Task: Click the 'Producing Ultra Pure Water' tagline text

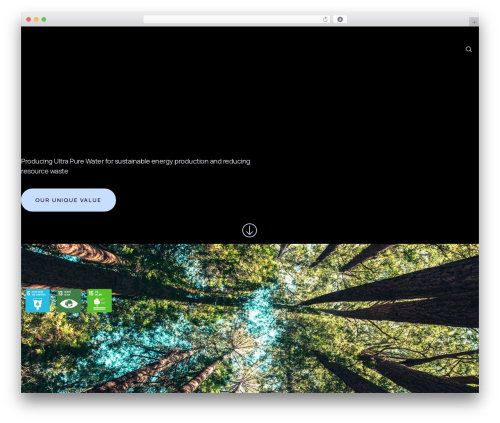Action: click(135, 166)
